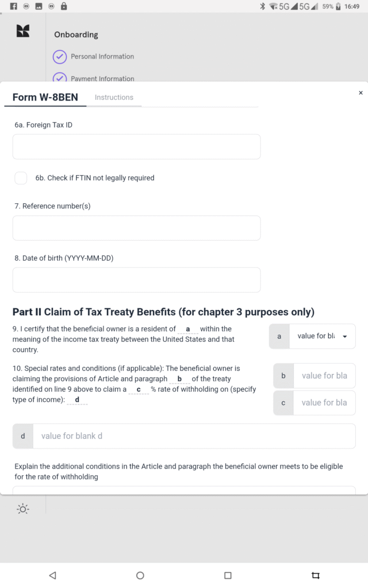This screenshot has height=588, width=368.
Task: Check FTIN not legally required box
Action: tap(21, 178)
